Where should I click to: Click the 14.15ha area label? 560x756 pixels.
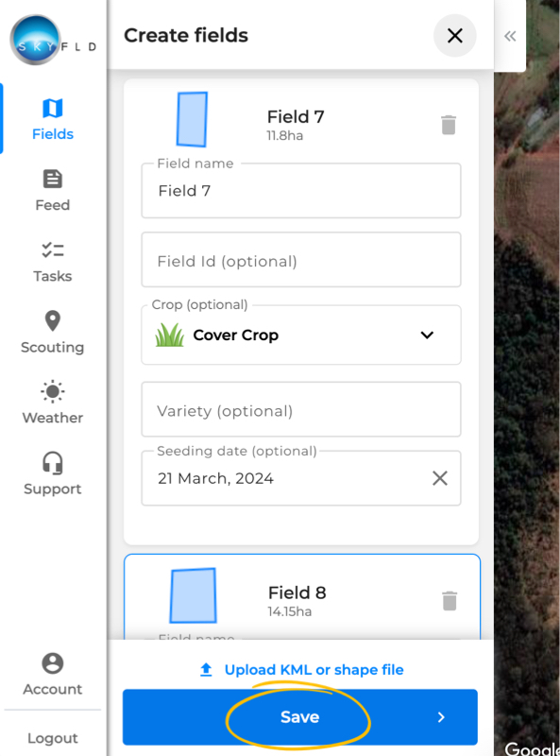pyautogui.click(x=290, y=611)
